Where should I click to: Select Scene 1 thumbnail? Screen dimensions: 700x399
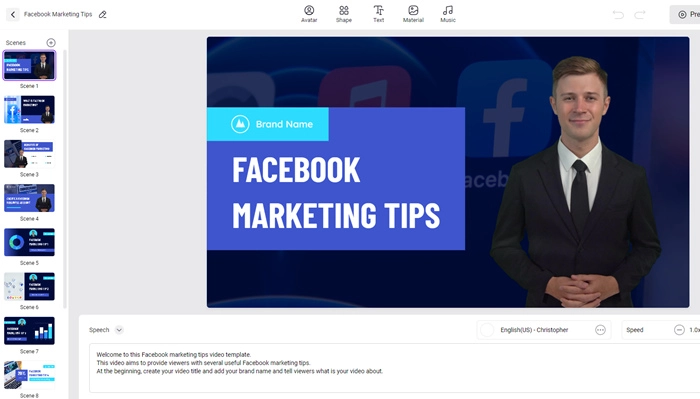tap(29, 65)
